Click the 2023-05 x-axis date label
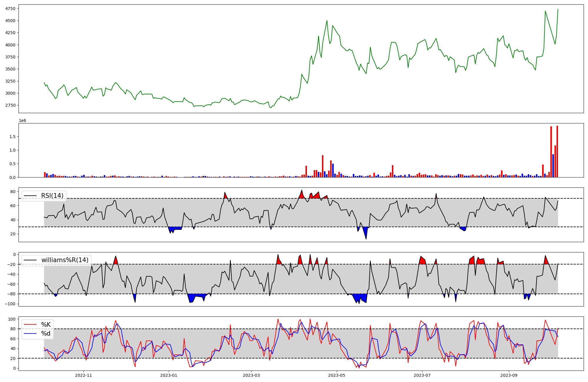Viewport: 588px width, 382px height. [x=337, y=375]
